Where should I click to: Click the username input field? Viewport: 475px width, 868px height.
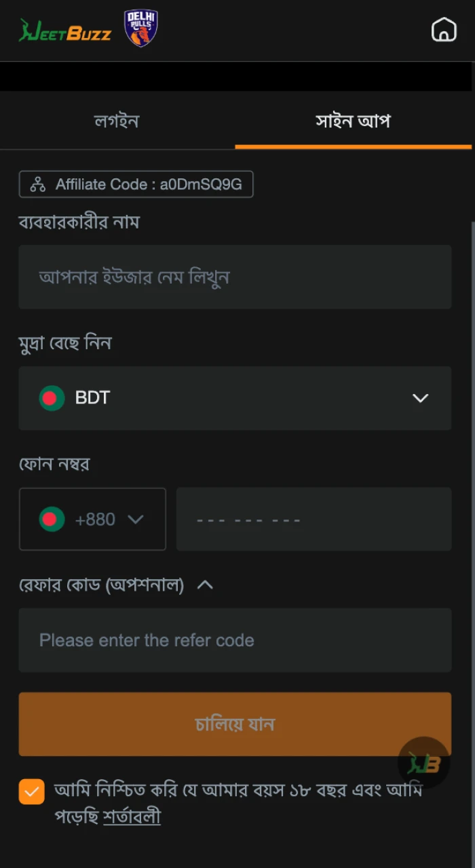click(x=235, y=277)
